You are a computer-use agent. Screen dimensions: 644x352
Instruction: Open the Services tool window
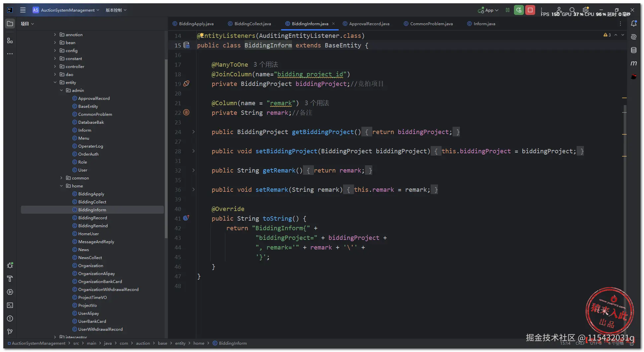tap(10, 292)
